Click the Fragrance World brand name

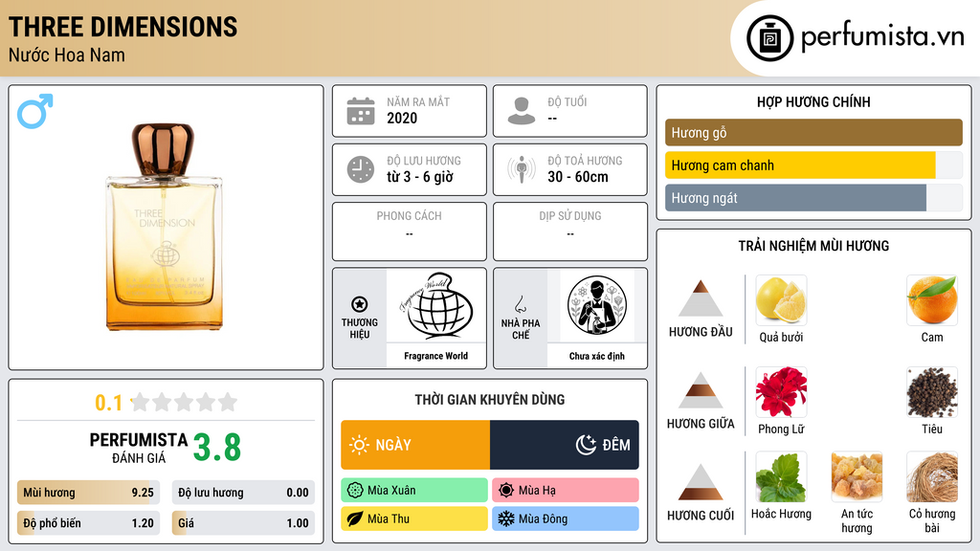pos(435,356)
